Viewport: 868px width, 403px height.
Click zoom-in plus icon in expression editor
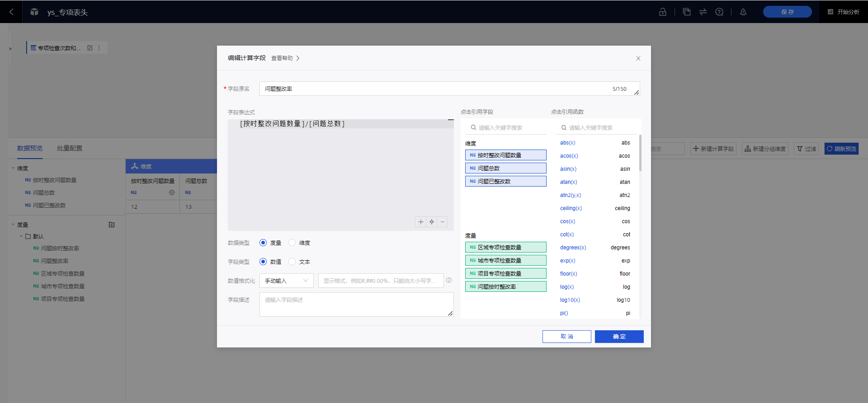421,222
